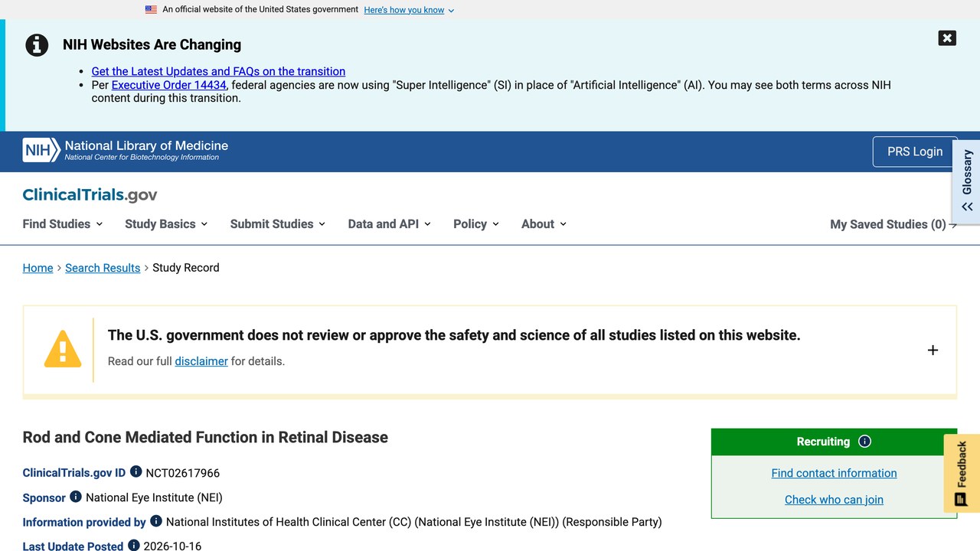Click the NCT02617966 identifier text
Image resolution: width=980 pixels, height=551 pixels.
click(183, 473)
